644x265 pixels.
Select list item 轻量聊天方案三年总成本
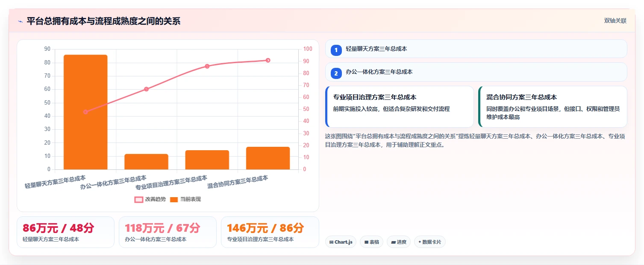(476, 49)
